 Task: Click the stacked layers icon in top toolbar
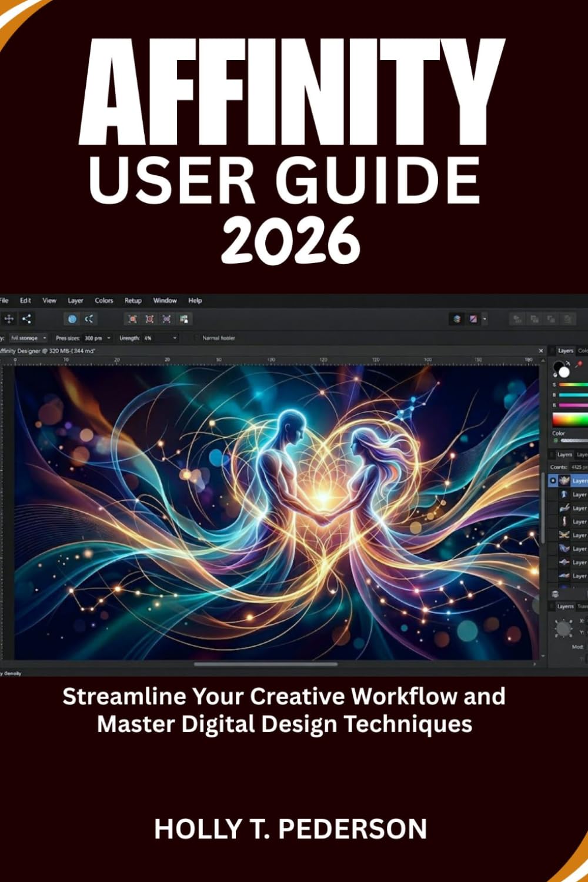point(457,319)
